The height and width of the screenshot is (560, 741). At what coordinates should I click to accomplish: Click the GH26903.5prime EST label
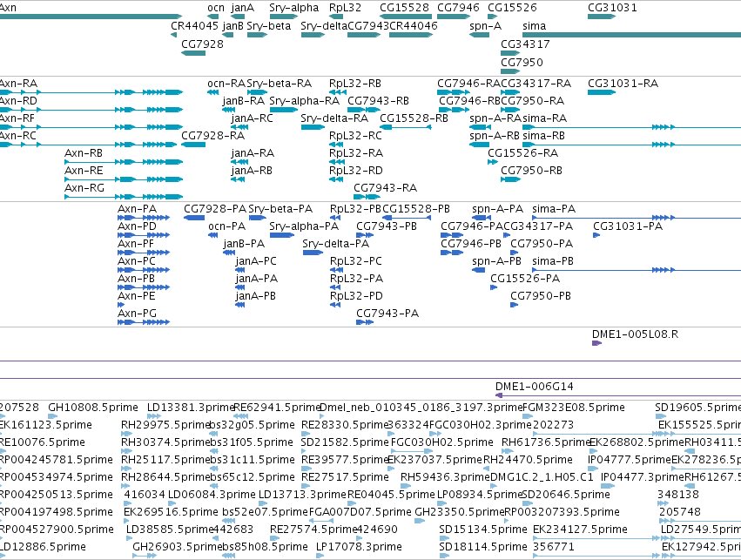[178, 547]
